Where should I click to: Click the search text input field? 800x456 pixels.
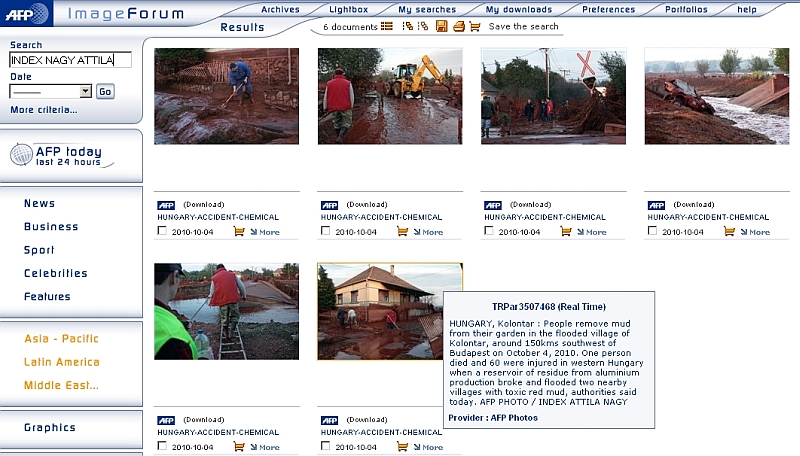point(70,60)
